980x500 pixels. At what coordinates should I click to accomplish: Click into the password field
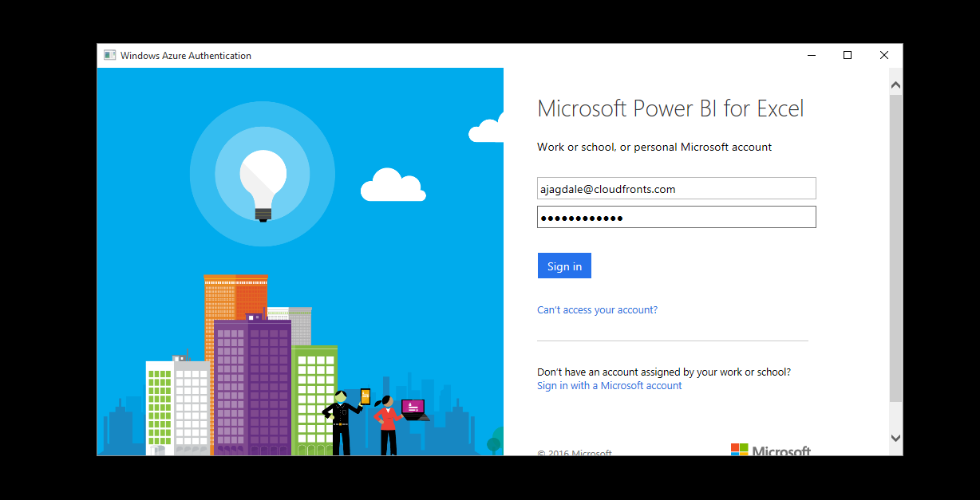pos(676,218)
